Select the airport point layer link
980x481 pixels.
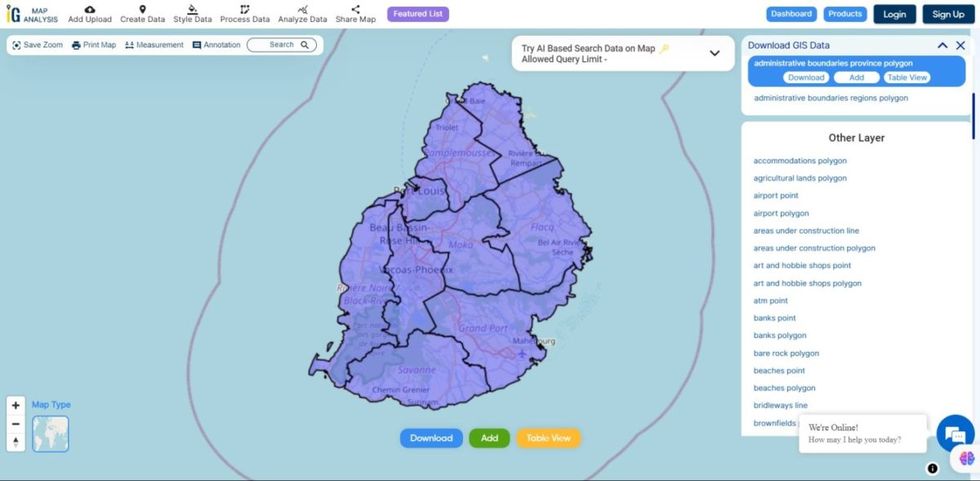(x=776, y=196)
